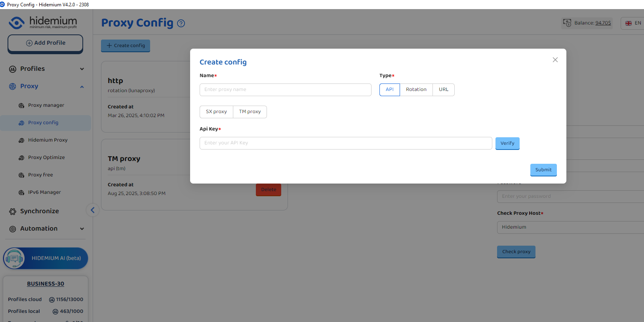The width and height of the screenshot is (644, 322).
Task: Focus the proxy Name input field
Action: coord(286,90)
